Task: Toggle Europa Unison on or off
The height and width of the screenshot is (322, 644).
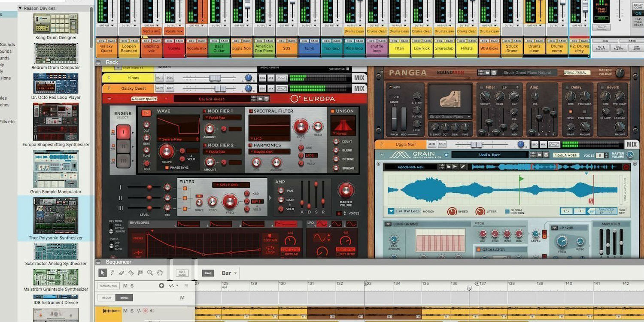Action: 332,111
